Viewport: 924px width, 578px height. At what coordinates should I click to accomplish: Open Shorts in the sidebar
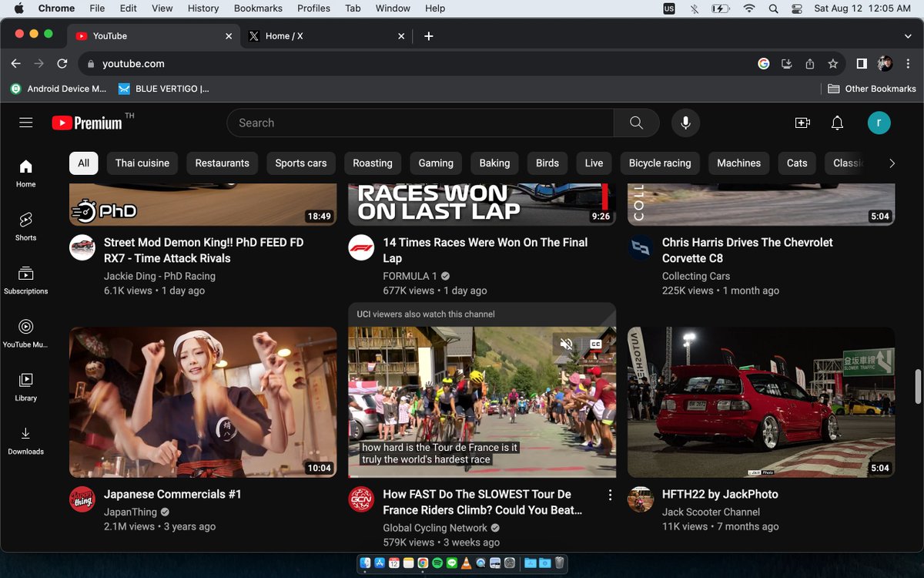click(x=26, y=227)
